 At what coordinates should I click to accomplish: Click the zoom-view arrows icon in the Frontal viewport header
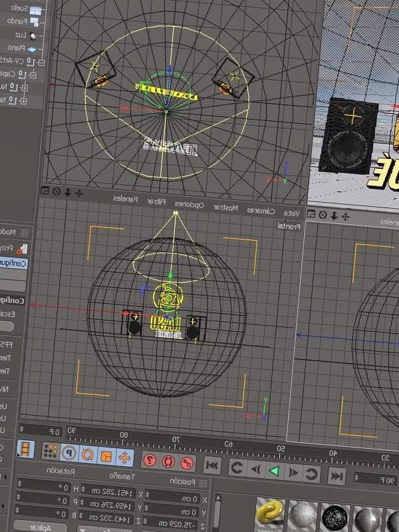[68, 192]
